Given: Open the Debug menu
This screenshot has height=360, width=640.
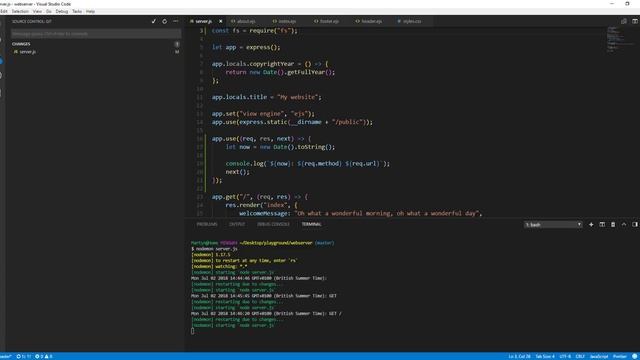Looking at the screenshot, I should pos(62,11).
